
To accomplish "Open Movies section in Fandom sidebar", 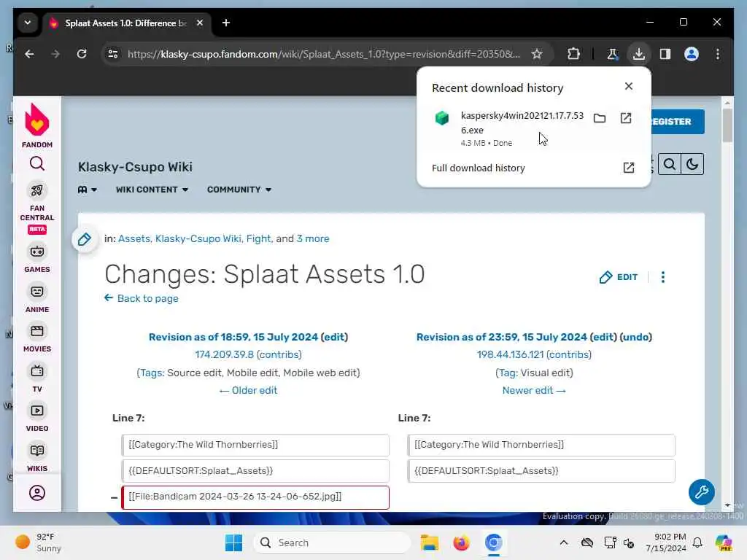I will [x=37, y=337].
